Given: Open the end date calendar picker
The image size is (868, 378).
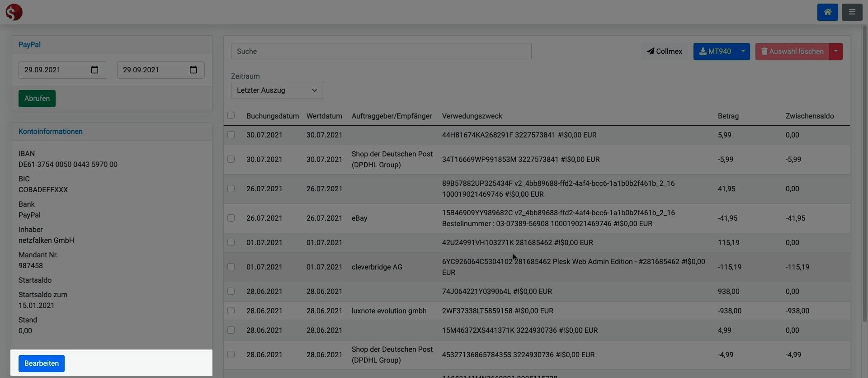Looking at the screenshot, I should pos(193,70).
